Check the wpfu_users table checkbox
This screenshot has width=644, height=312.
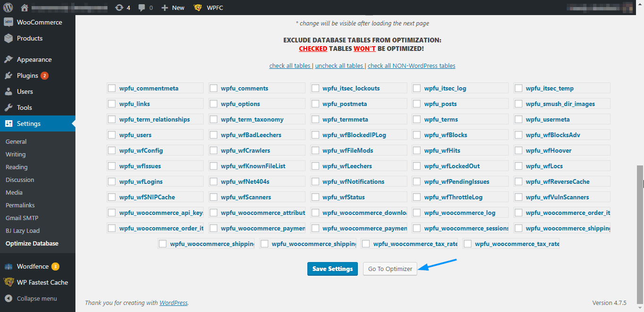112,135
